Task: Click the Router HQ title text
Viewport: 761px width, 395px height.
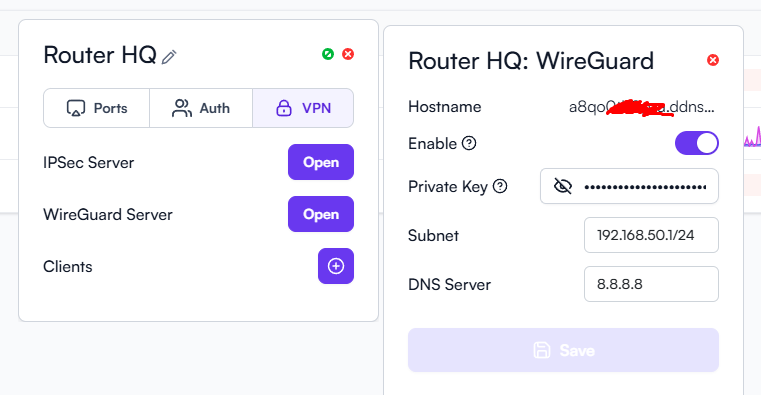Action: [100, 55]
